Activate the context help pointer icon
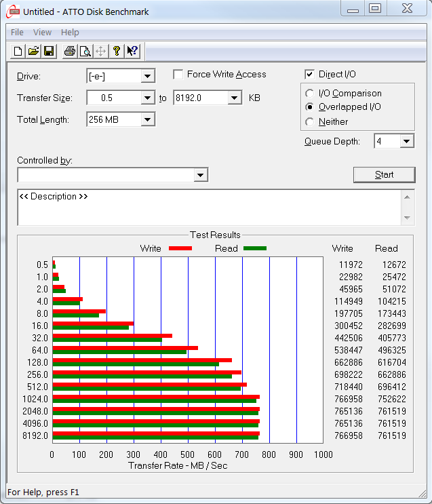Viewport: 432px width, 504px height. click(132, 51)
